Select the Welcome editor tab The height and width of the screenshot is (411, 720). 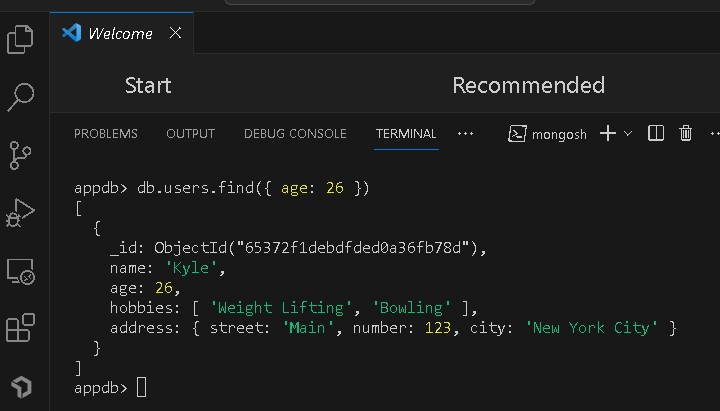pyautogui.click(x=119, y=33)
